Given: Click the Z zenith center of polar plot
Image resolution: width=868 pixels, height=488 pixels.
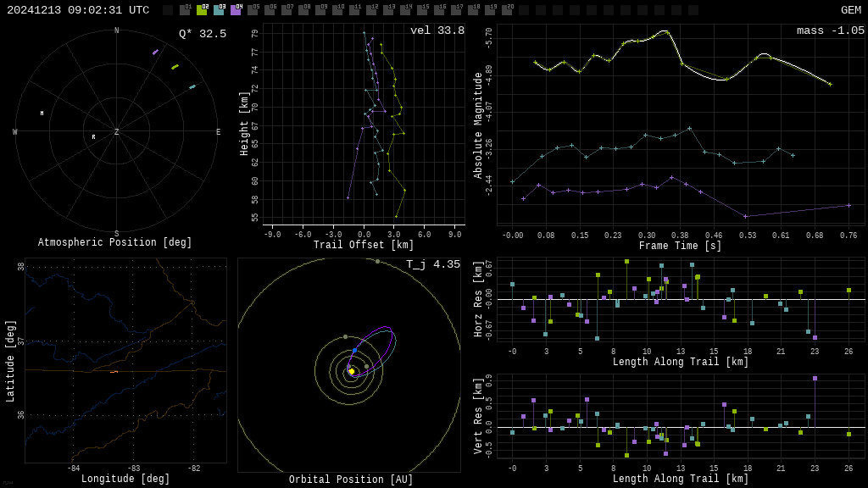Looking at the screenshot, I should coord(116,132).
